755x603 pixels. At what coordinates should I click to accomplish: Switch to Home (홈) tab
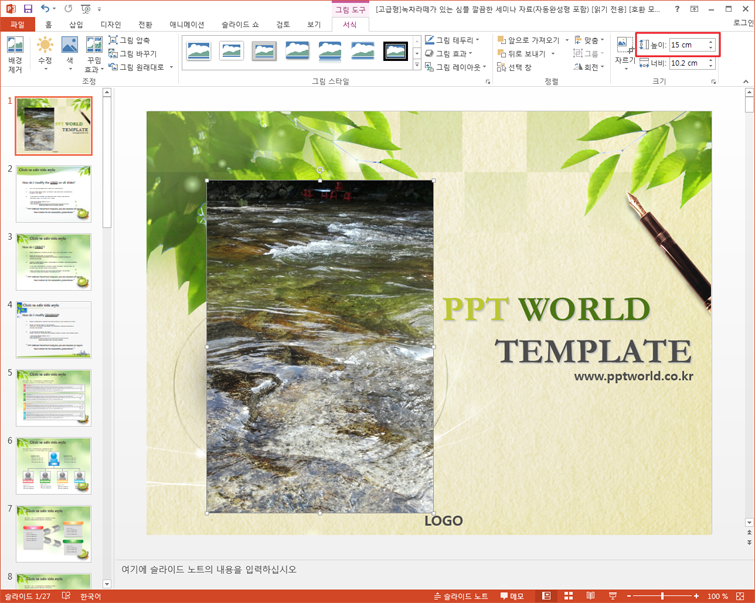pos(48,25)
